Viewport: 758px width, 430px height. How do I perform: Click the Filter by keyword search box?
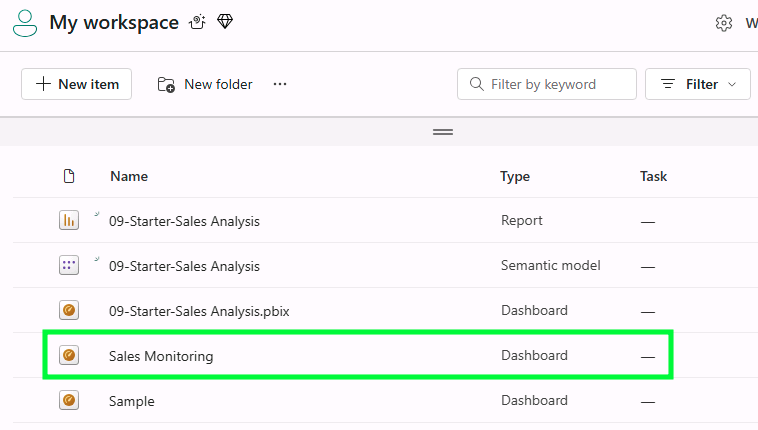tap(547, 84)
